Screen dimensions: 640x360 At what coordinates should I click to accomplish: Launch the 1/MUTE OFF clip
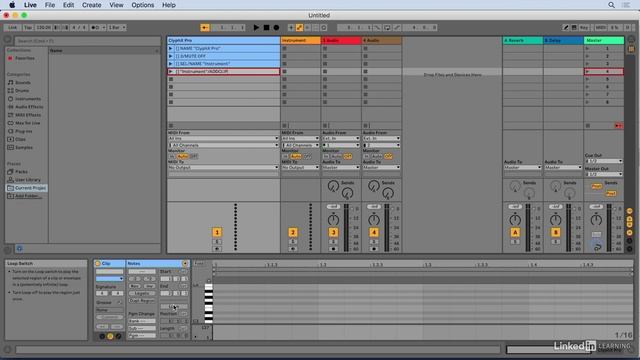point(171,56)
